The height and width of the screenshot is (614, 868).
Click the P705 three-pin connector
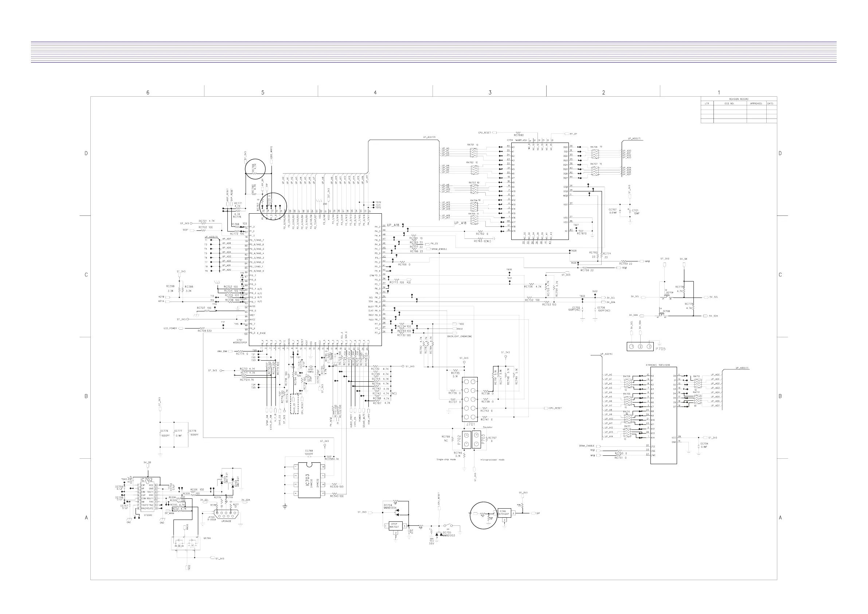(640, 346)
